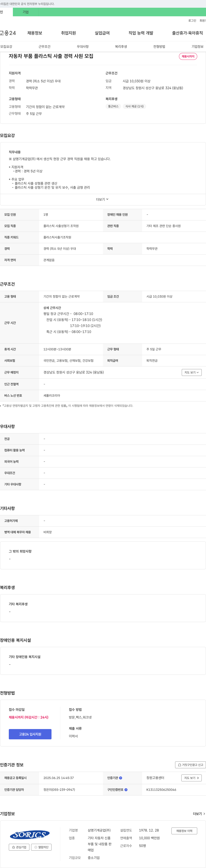
Task: Click the 통근버스 welfare tag
Action: coord(113,107)
